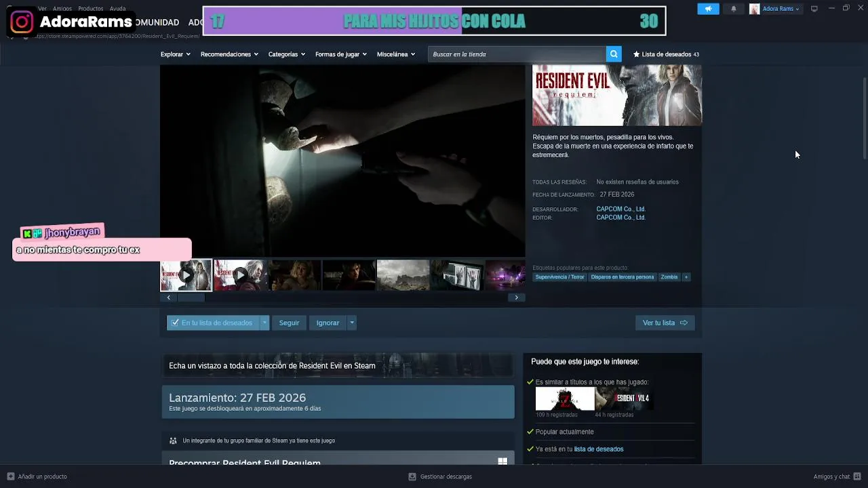Open the similar game with 109 h registradas
868x488 pixels.
565,399
